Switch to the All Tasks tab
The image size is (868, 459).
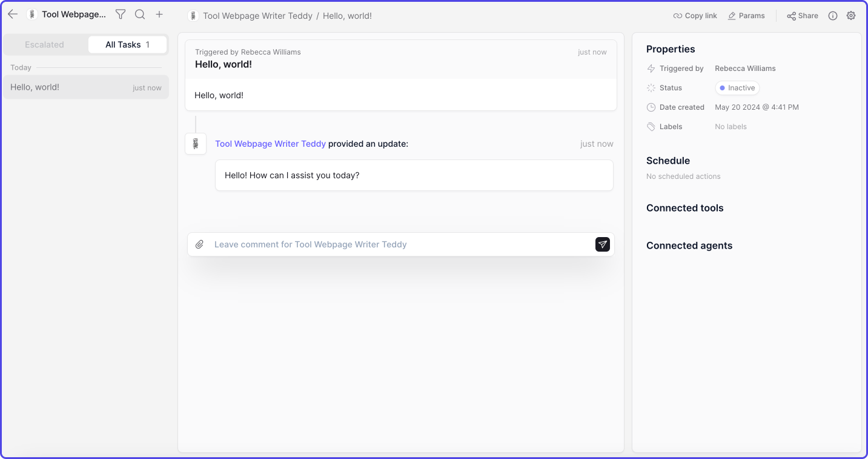pyautogui.click(x=127, y=45)
